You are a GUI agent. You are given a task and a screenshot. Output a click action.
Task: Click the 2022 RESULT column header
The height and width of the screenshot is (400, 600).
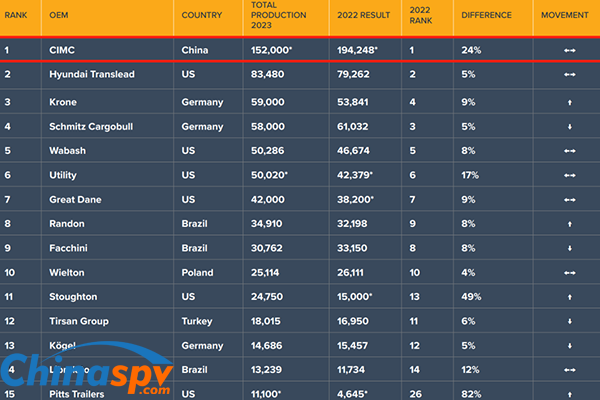364,15
